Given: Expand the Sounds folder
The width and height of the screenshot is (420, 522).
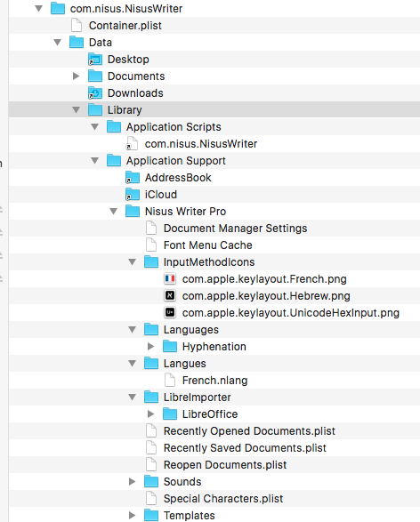Looking at the screenshot, I should pyautogui.click(x=133, y=482).
